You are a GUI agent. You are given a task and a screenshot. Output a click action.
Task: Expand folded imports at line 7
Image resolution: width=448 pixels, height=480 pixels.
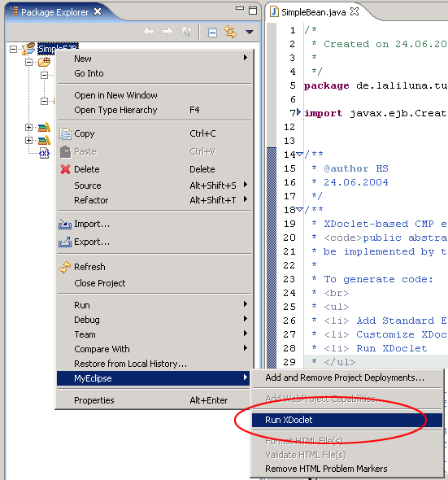(x=299, y=112)
